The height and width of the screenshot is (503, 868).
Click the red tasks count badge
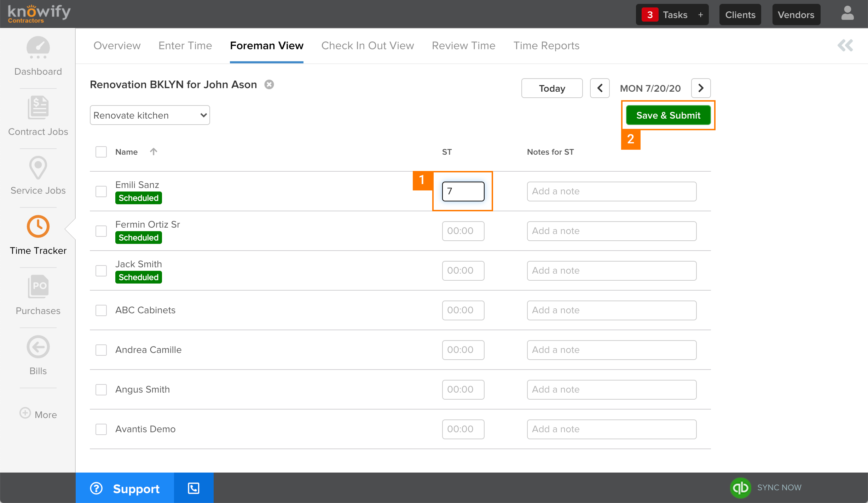click(650, 15)
